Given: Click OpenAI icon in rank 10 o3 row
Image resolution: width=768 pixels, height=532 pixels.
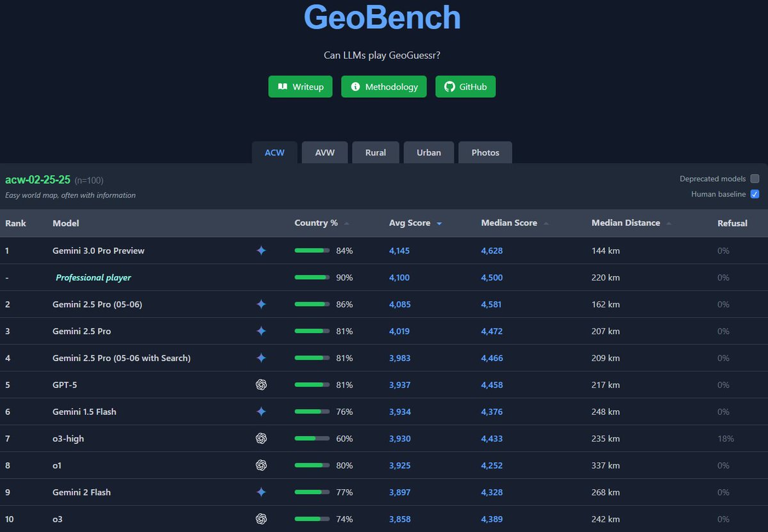Looking at the screenshot, I should pos(261,519).
